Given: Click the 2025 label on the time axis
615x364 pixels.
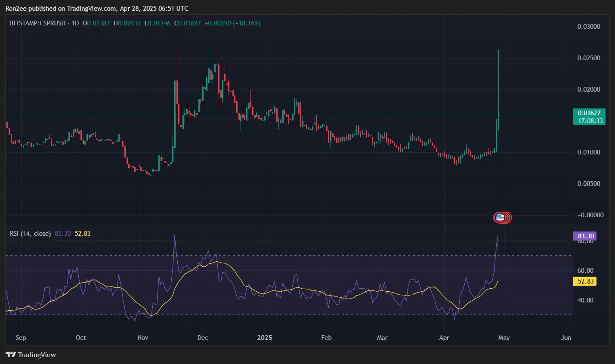Looking at the screenshot, I should click(264, 338).
